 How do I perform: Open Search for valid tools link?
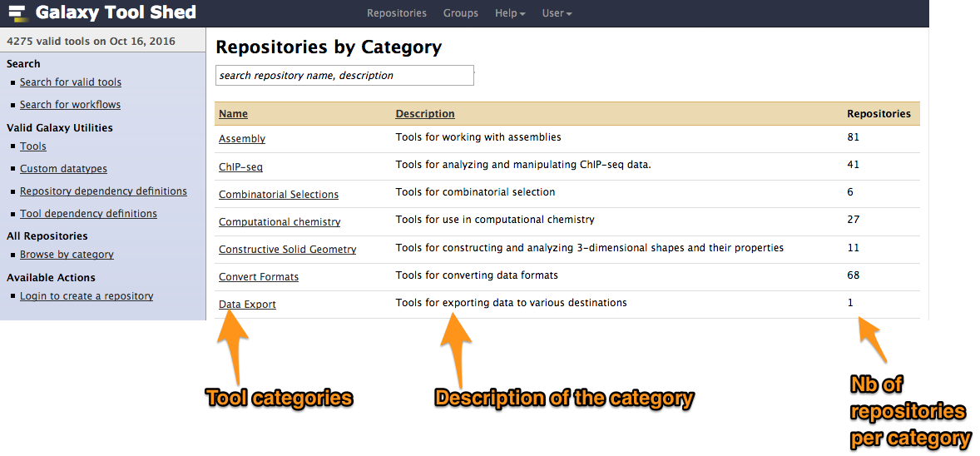[71, 82]
